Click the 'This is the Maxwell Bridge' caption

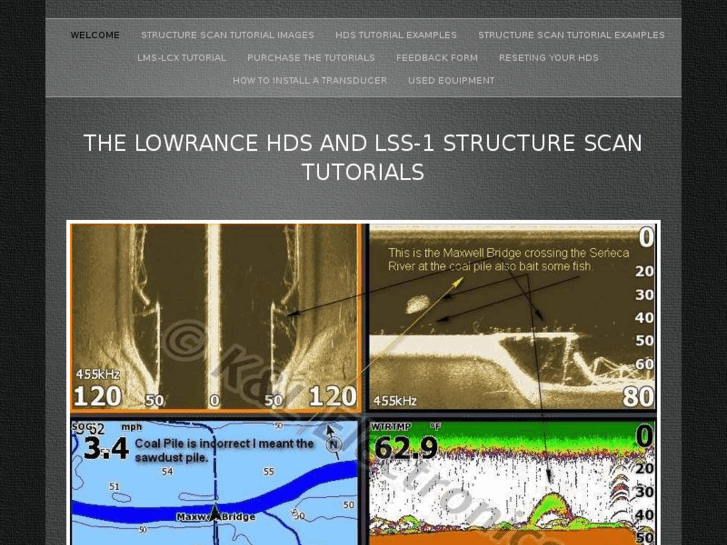coord(509,259)
